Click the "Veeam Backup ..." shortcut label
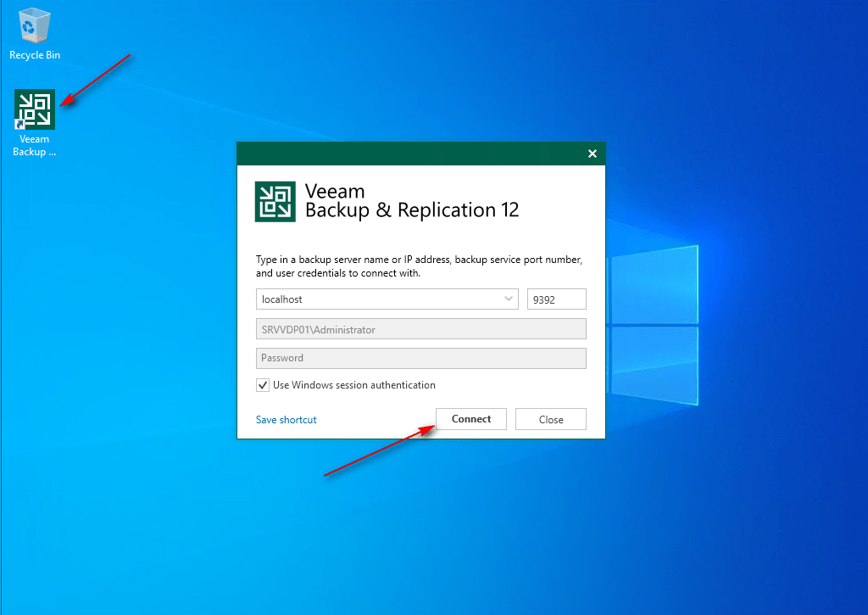The width and height of the screenshot is (868, 615). point(35,146)
